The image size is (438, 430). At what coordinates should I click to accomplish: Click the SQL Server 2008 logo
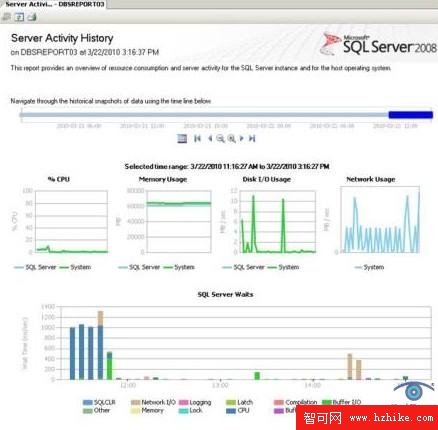(378, 44)
